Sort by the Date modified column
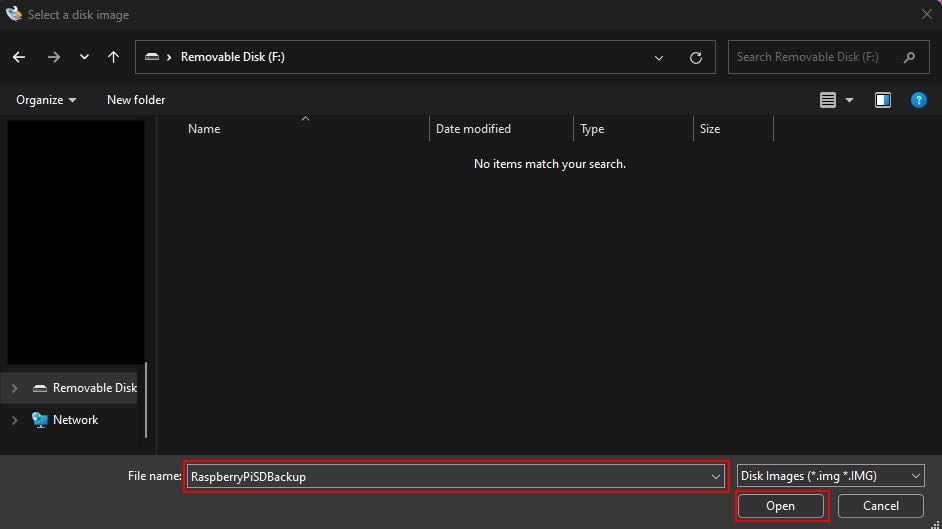 click(473, 129)
